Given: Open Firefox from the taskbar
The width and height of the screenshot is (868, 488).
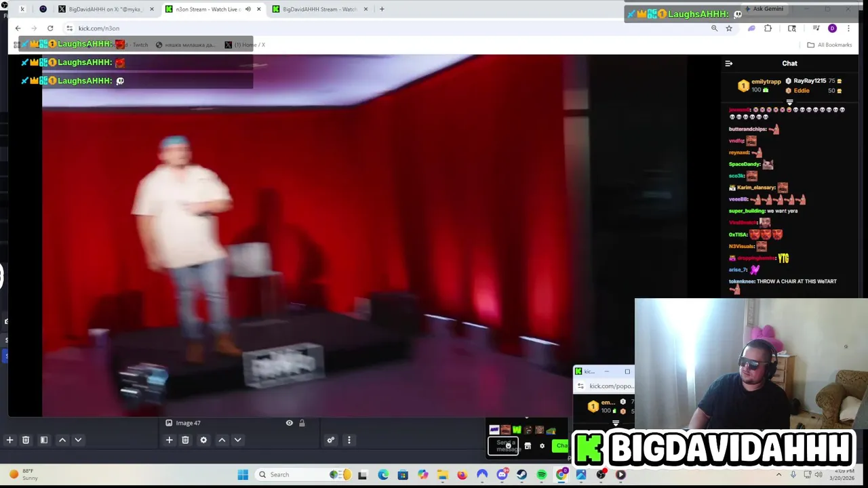Looking at the screenshot, I should (x=462, y=474).
